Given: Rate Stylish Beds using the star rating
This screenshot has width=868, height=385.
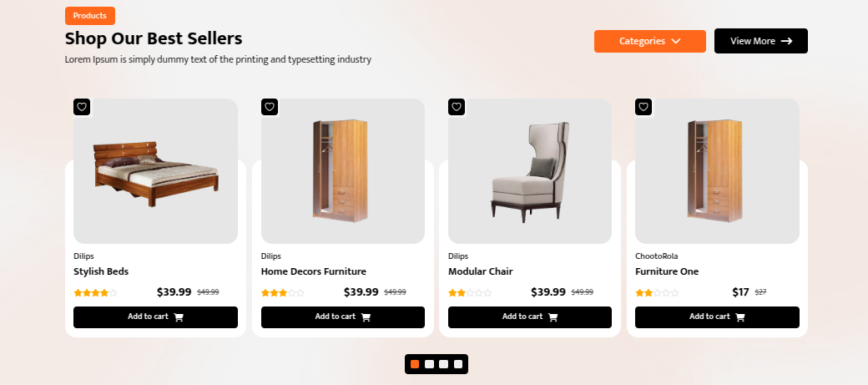Looking at the screenshot, I should coord(96,293).
